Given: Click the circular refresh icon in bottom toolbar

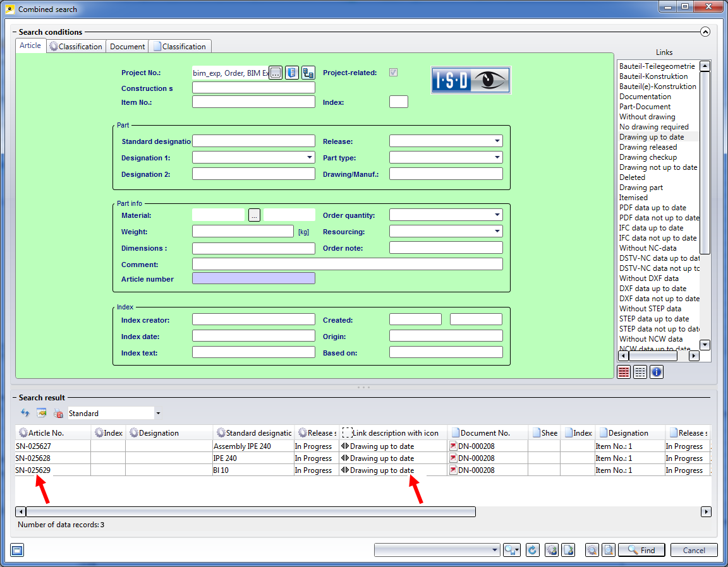Looking at the screenshot, I should (x=532, y=550).
